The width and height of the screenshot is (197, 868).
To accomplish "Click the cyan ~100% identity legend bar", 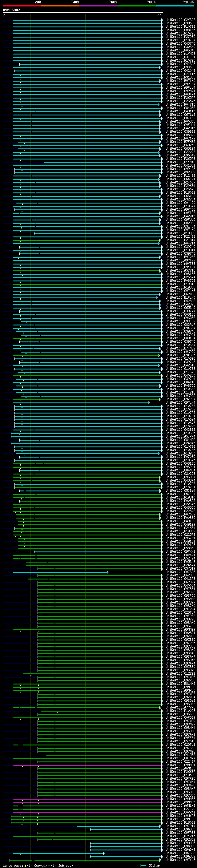I will click(175, 6).
